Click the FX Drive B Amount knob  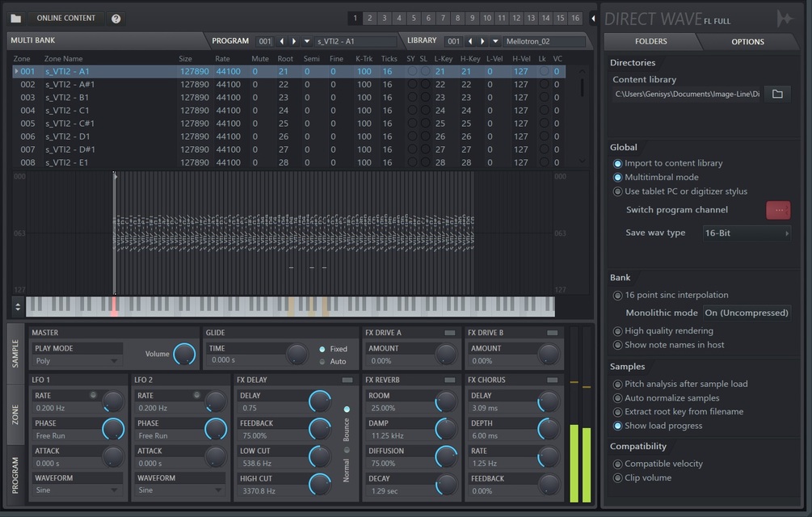click(x=549, y=355)
